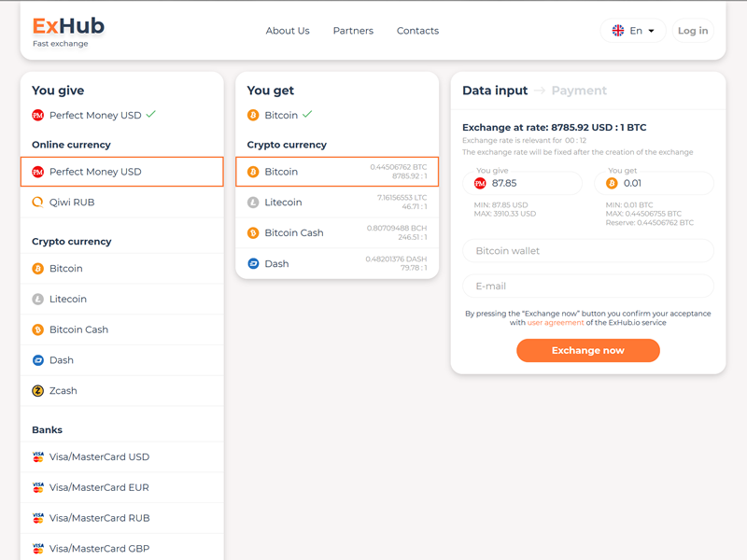
Task: Click the Qiwi RUB icon
Action: tap(37, 202)
